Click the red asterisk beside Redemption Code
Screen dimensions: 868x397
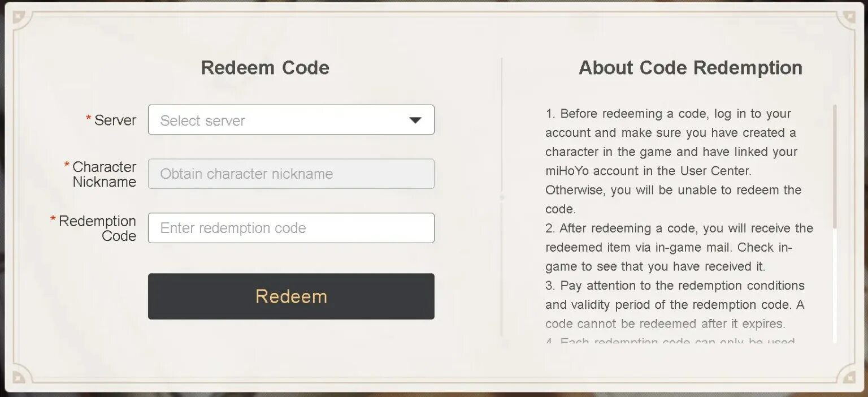coord(54,219)
